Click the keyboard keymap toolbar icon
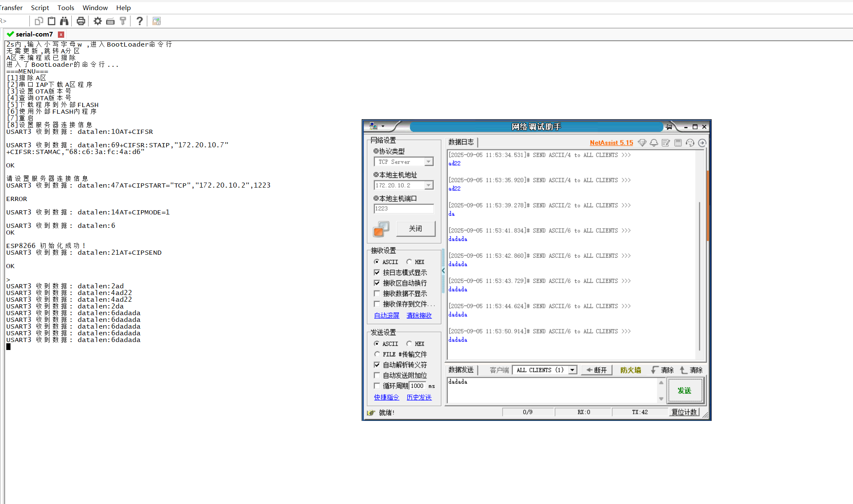853x504 pixels. point(110,21)
